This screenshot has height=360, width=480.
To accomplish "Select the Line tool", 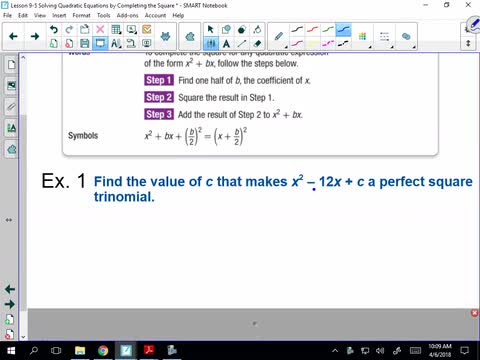I will pos(242,44).
